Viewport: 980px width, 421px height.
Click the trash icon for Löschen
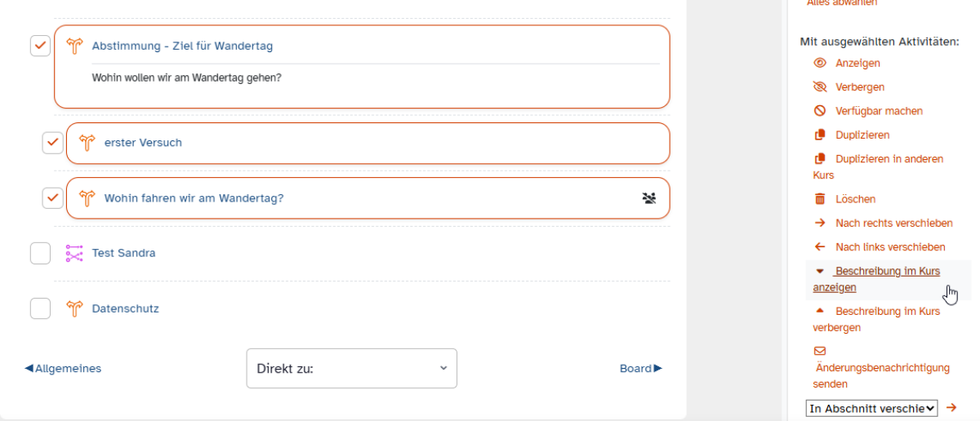pos(820,198)
